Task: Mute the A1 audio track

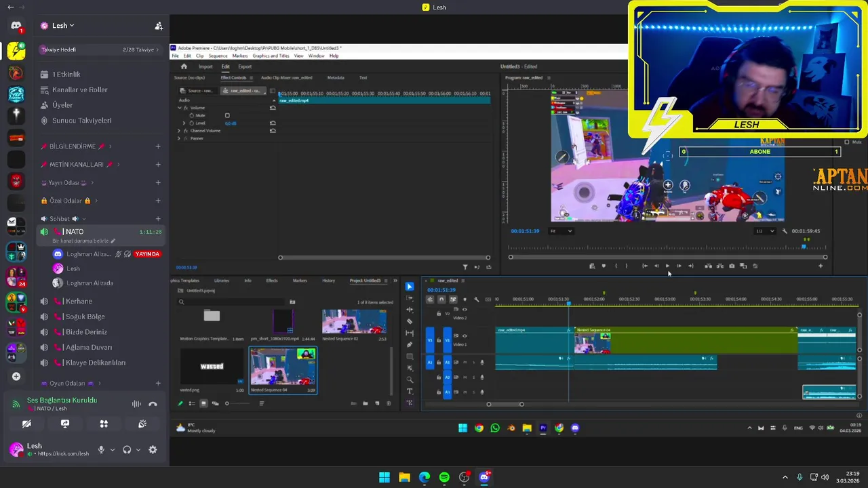Action: pyautogui.click(x=465, y=362)
